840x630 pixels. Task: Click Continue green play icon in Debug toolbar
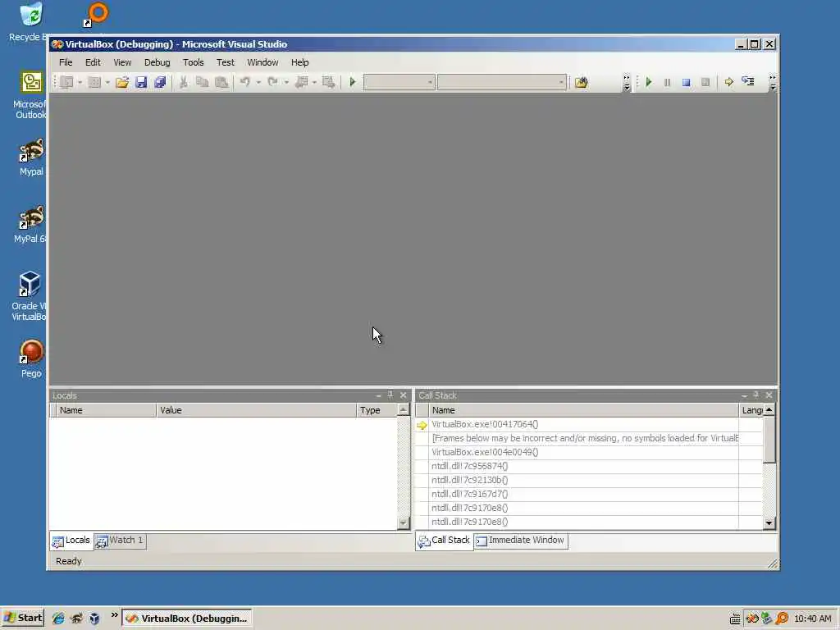point(649,83)
